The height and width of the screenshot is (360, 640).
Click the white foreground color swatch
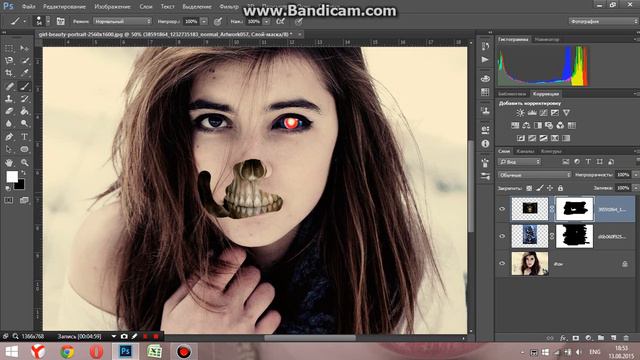pyautogui.click(x=12, y=176)
